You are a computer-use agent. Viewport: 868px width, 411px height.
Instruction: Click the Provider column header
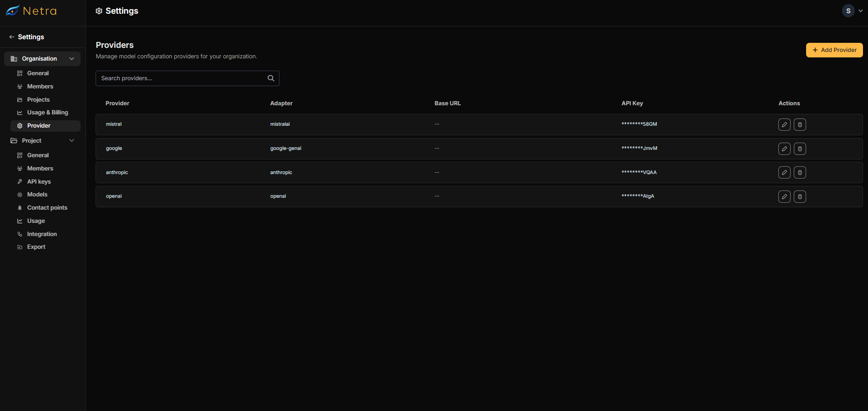point(117,103)
